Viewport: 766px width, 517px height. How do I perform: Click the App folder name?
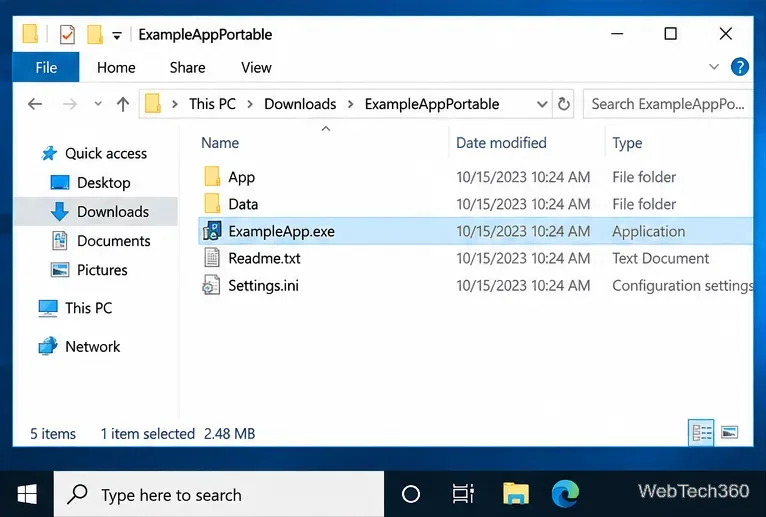[241, 177]
